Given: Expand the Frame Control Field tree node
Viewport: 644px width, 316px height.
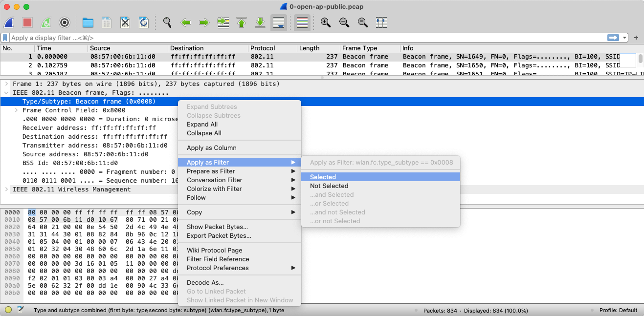Looking at the screenshot, I should click(x=16, y=110).
